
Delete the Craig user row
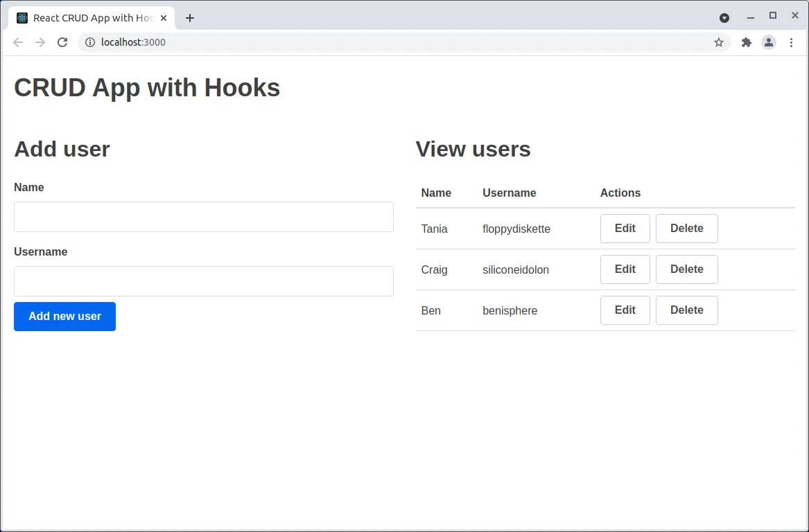coord(687,269)
